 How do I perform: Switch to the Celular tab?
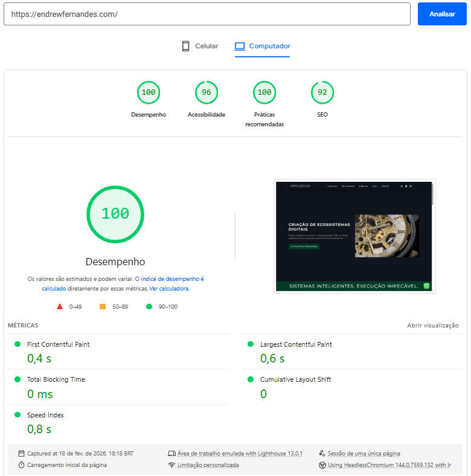click(x=200, y=46)
